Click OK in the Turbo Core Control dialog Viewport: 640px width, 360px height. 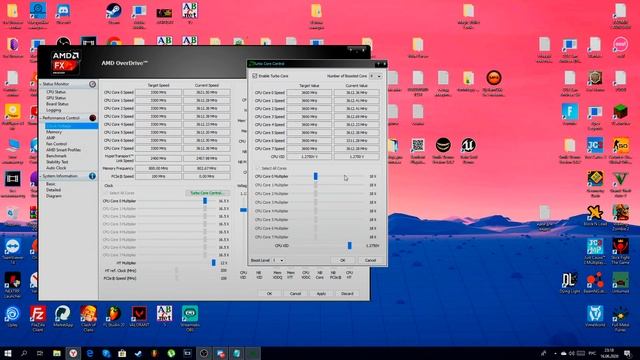point(342,260)
